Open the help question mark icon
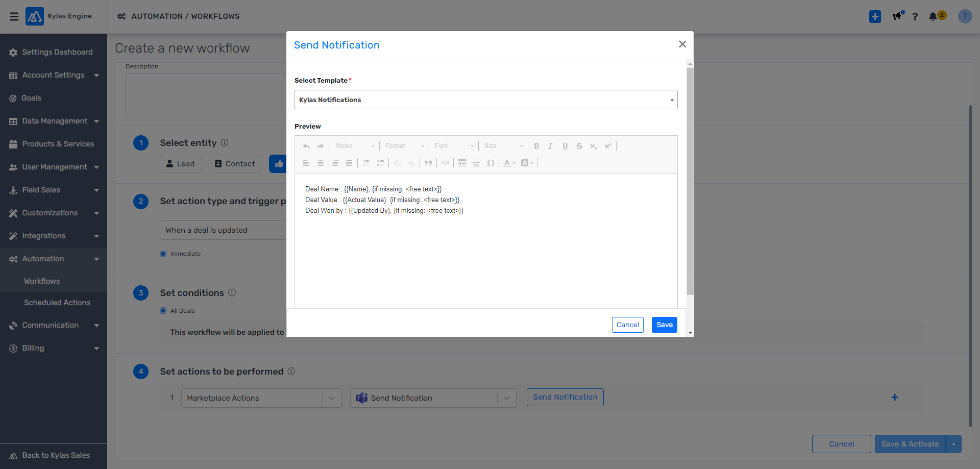The height and width of the screenshot is (469, 980). point(915,16)
